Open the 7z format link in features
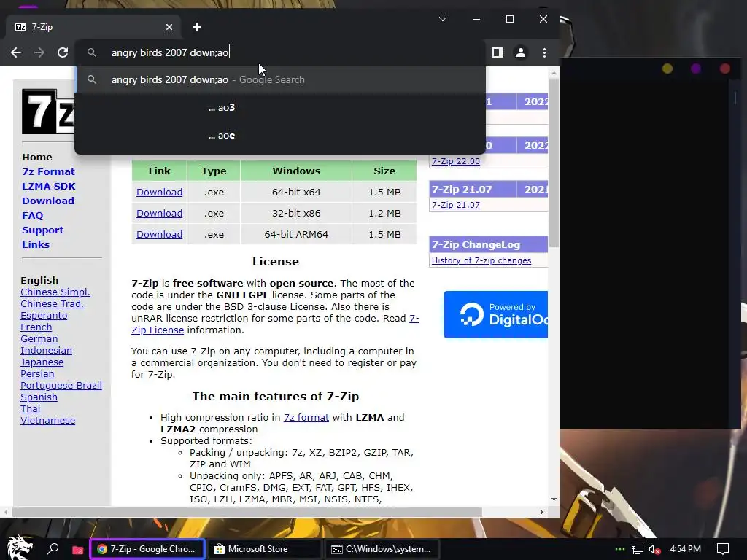This screenshot has width=747, height=560. [306, 418]
